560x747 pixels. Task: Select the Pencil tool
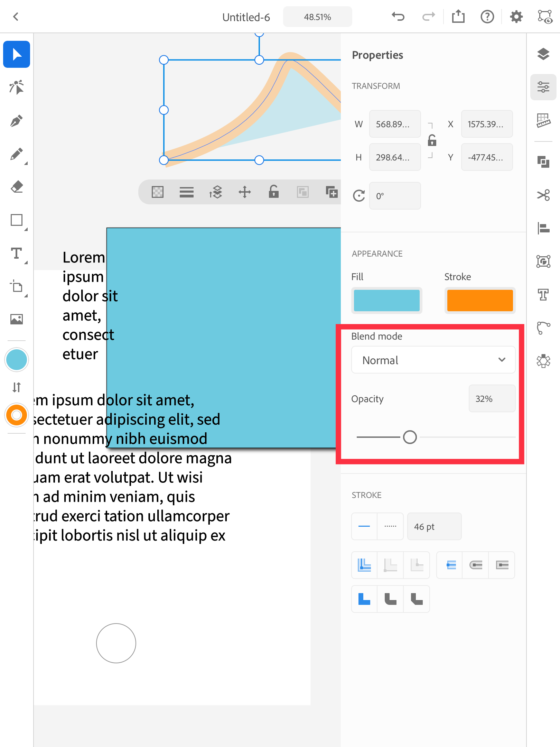[x=16, y=153]
